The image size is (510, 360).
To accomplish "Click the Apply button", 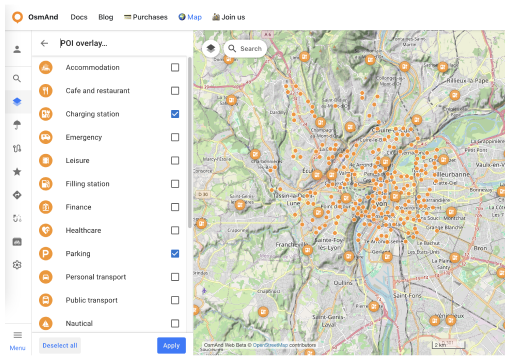I will (x=171, y=346).
